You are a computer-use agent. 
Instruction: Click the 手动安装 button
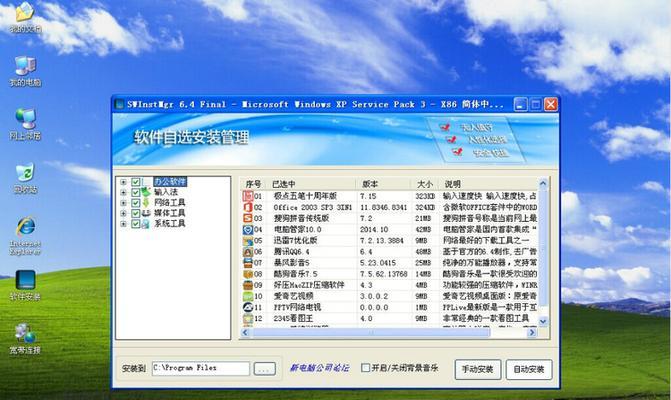478,369
